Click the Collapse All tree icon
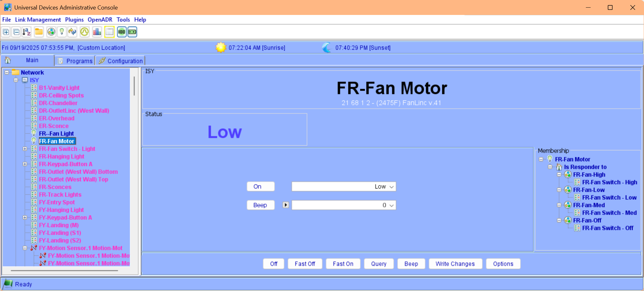Viewport: 644px width, 291px height. coord(17,32)
